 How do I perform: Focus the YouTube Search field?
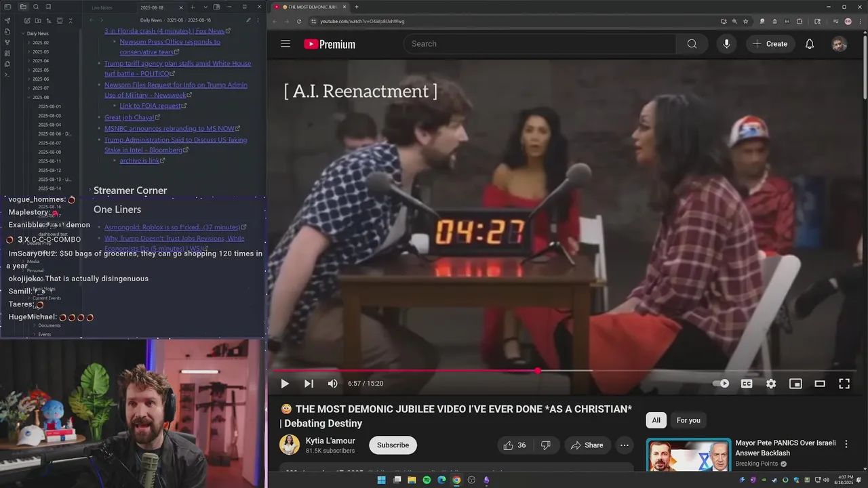[x=540, y=44]
